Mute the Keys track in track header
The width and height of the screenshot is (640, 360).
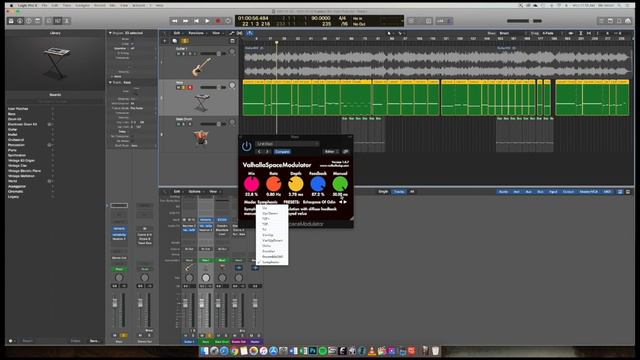pos(178,87)
